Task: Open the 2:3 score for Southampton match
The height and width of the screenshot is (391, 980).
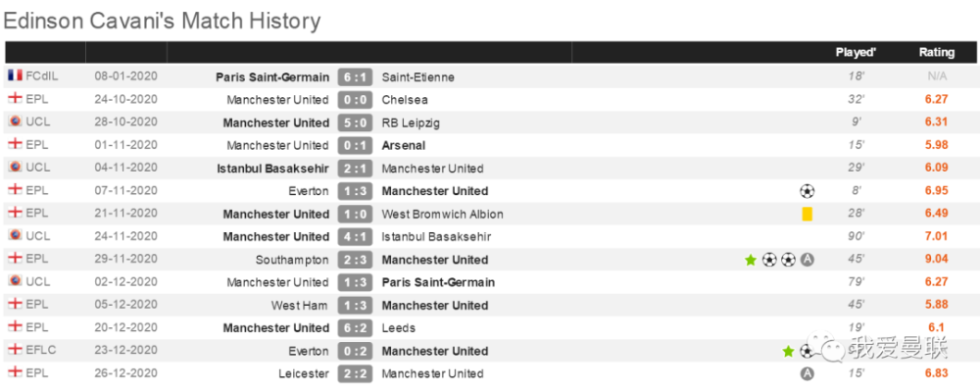Action: click(x=355, y=260)
